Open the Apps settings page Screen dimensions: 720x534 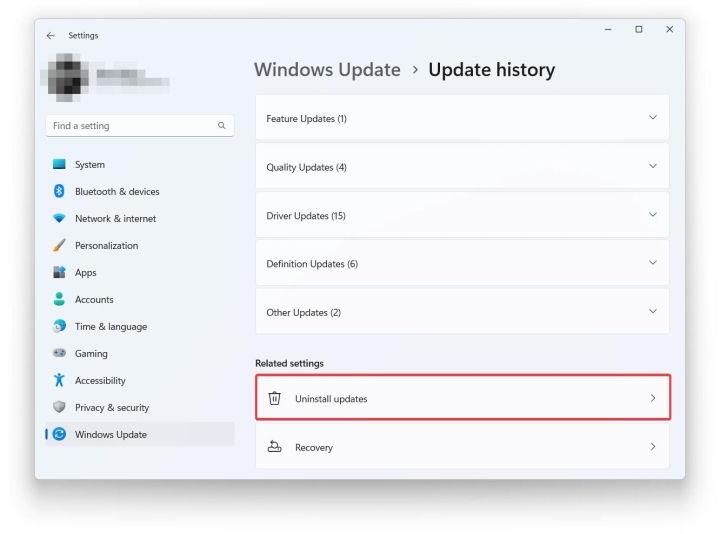click(x=86, y=273)
